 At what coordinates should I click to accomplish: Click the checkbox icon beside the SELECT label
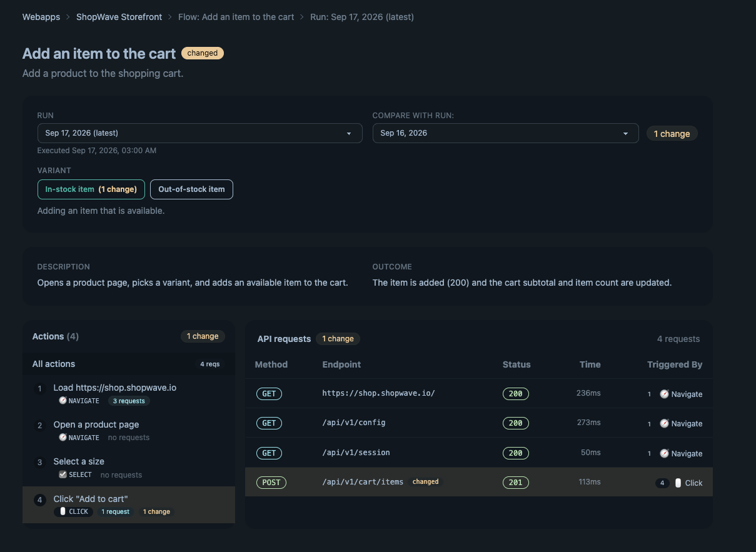[63, 474]
